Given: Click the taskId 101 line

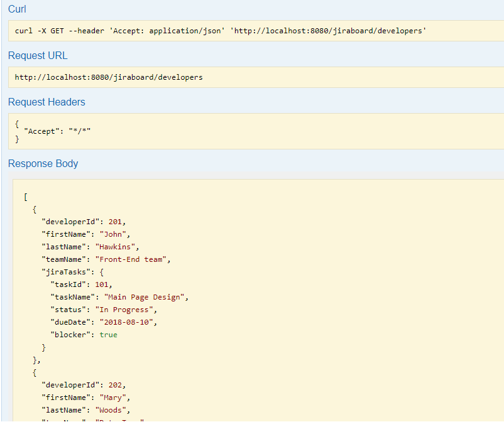Looking at the screenshot, I should click(81, 284).
